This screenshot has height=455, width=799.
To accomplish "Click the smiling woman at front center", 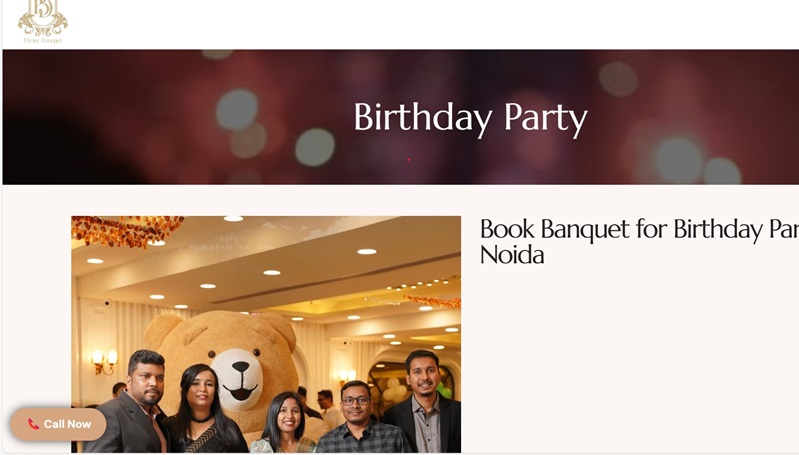I will tap(286, 423).
